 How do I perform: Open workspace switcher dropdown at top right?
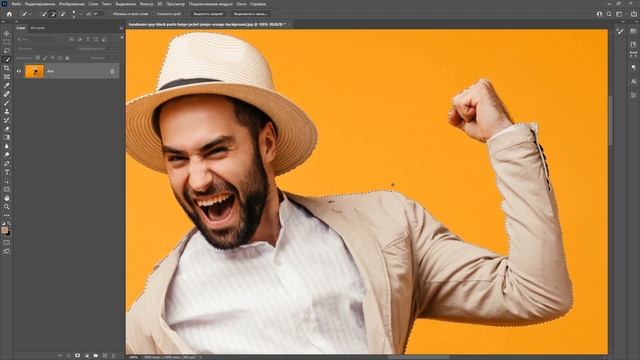(620, 14)
